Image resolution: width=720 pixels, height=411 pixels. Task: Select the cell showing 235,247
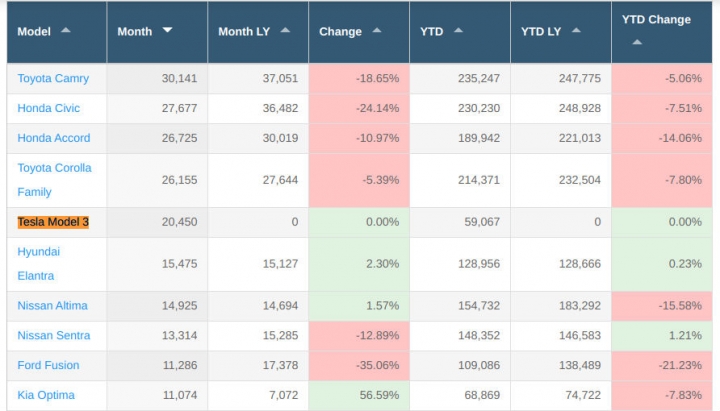[x=460, y=79]
